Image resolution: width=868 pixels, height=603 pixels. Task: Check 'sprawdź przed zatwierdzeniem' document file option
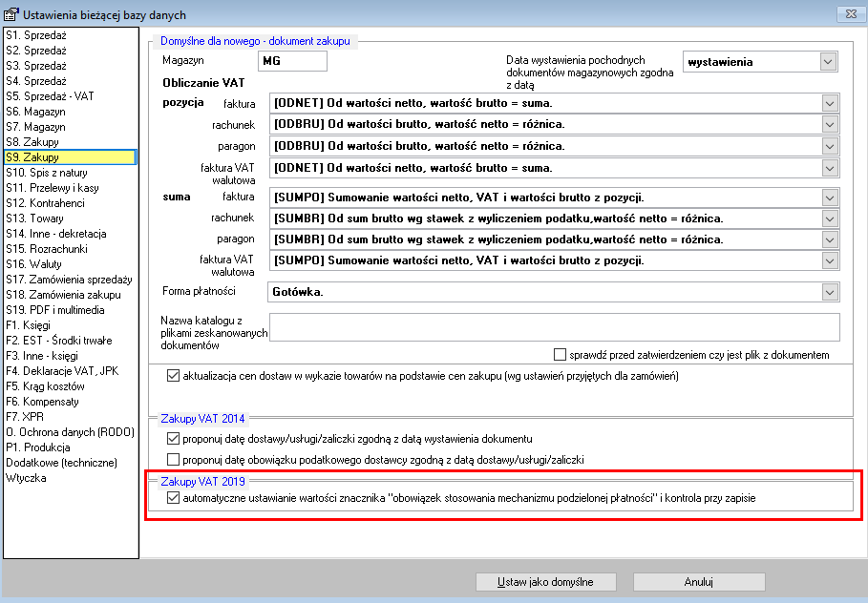coord(561,355)
